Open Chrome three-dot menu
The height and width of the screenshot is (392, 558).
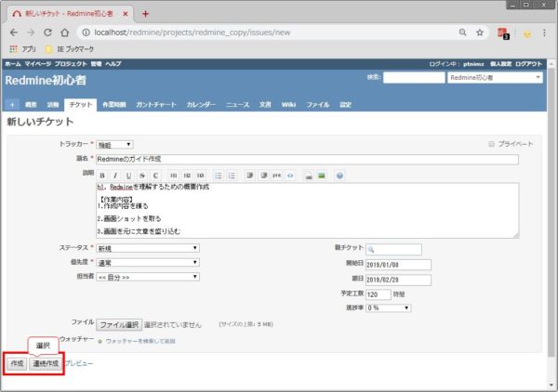[x=544, y=33]
